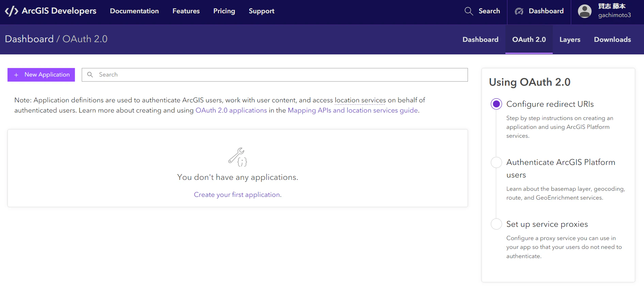
Task: Open the OAuth 2.0 applications link
Action: coord(231,111)
